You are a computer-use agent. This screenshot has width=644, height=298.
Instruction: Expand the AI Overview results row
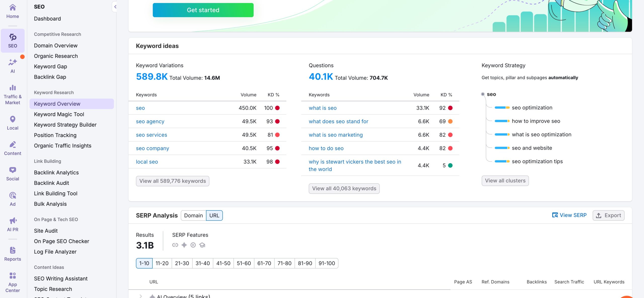coord(141,296)
